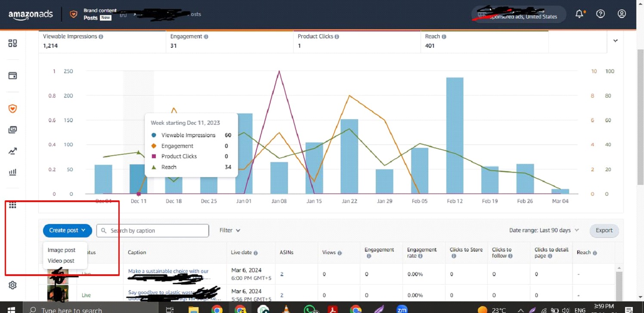644x313 pixels.
Task: Toggle the Product Clicks metric card
Action: (x=356, y=41)
